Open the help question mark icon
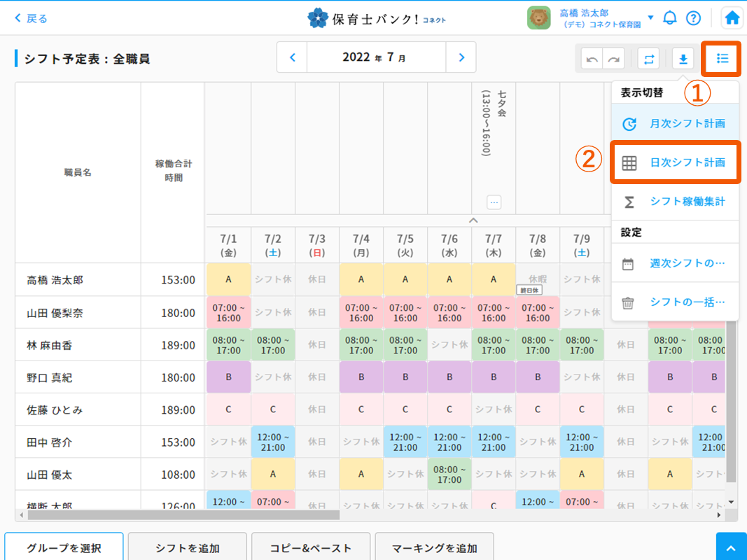Viewport: 747px width, 560px height. (693, 18)
